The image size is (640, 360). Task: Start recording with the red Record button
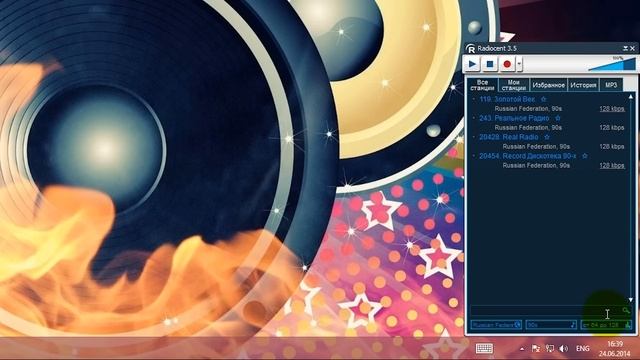point(507,64)
